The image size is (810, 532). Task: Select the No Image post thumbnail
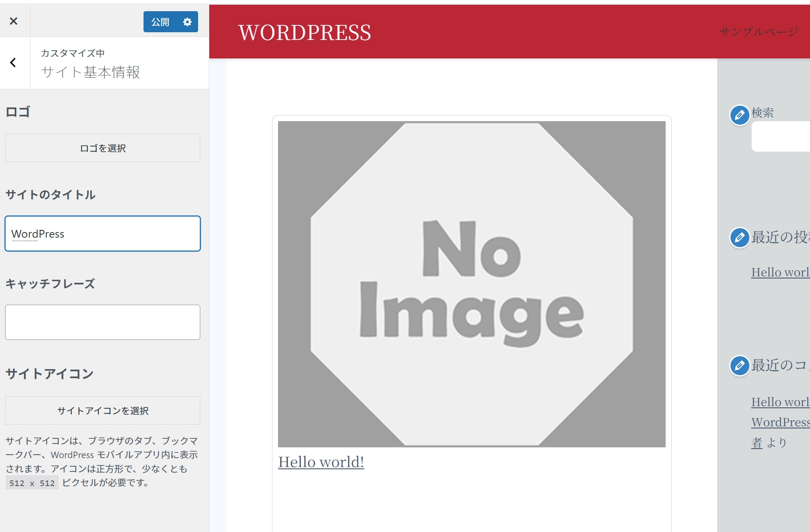(x=471, y=284)
